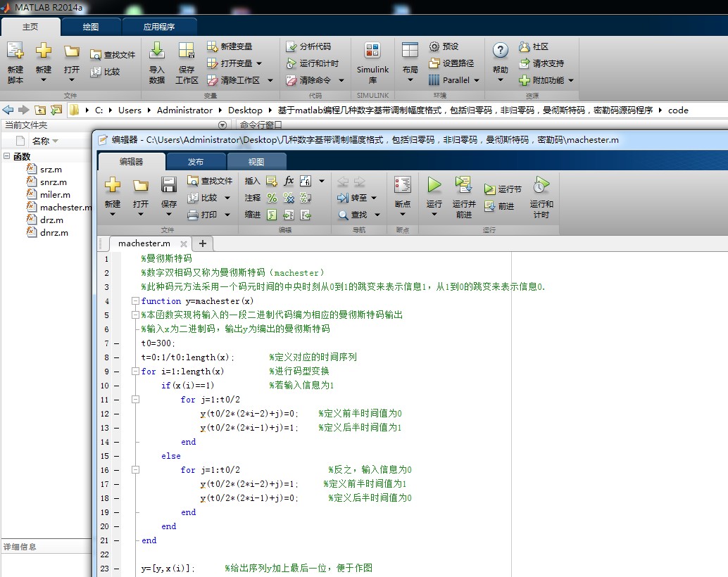
Task: Click the comment percent icon
Action: (272, 198)
